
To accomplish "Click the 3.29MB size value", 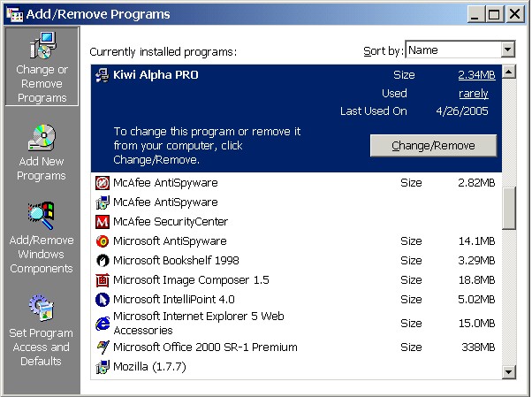I will coord(476,261).
